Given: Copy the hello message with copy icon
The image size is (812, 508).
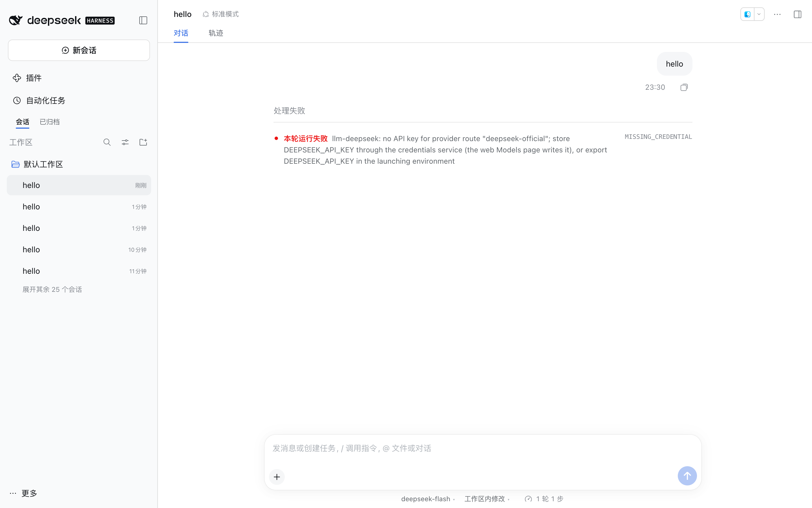Looking at the screenshot, I should pos(684,87).
